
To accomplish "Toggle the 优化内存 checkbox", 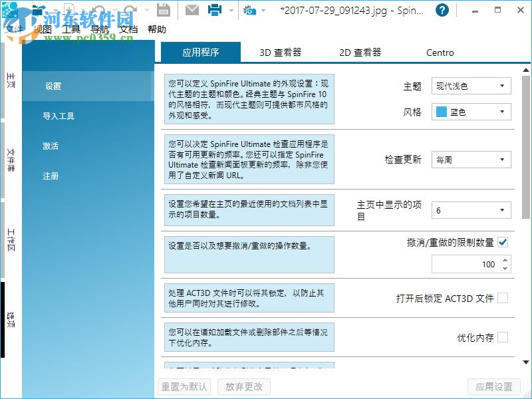I will click(503, 337).
